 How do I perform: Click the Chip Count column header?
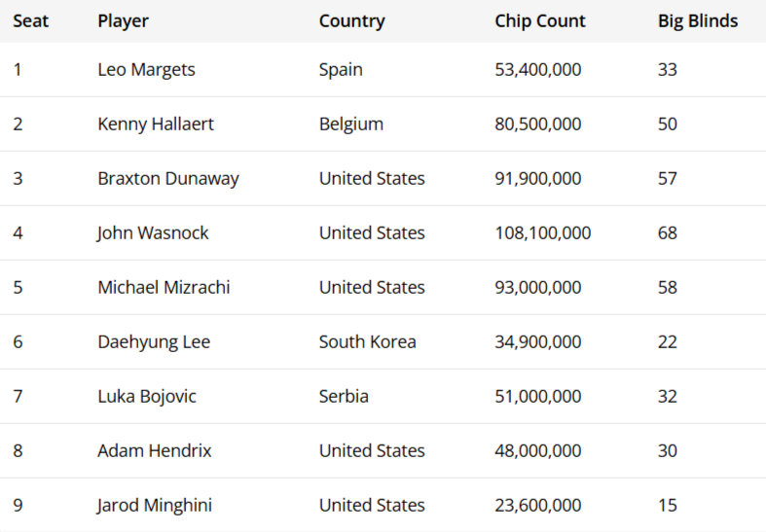[x=539, y=20]
